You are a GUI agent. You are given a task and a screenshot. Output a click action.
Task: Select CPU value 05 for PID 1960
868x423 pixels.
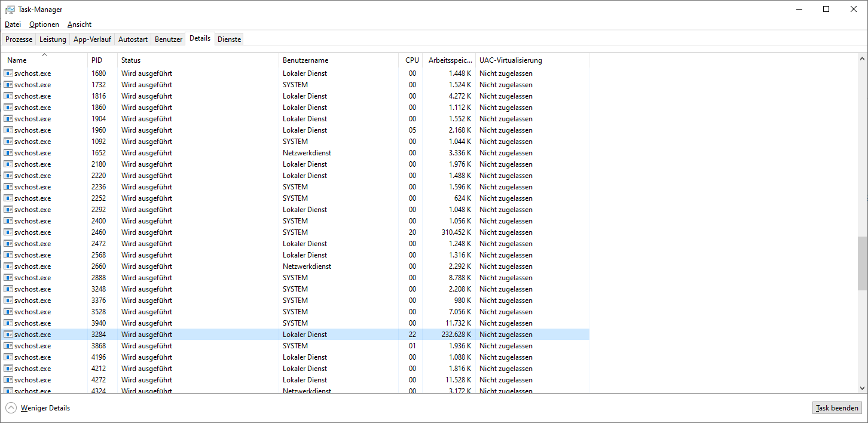pyautogui.click(x=412, y=130)
